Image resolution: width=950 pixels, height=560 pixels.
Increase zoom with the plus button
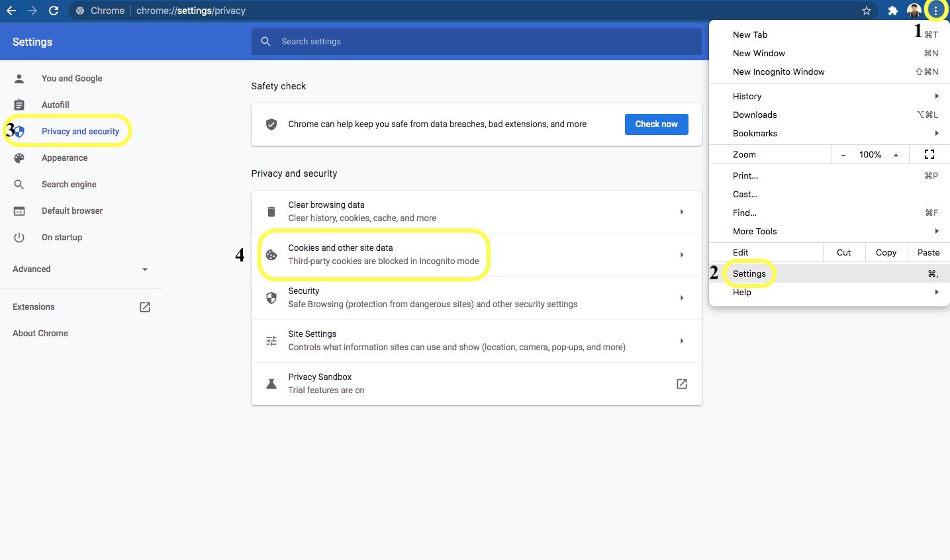click(896, 154)
